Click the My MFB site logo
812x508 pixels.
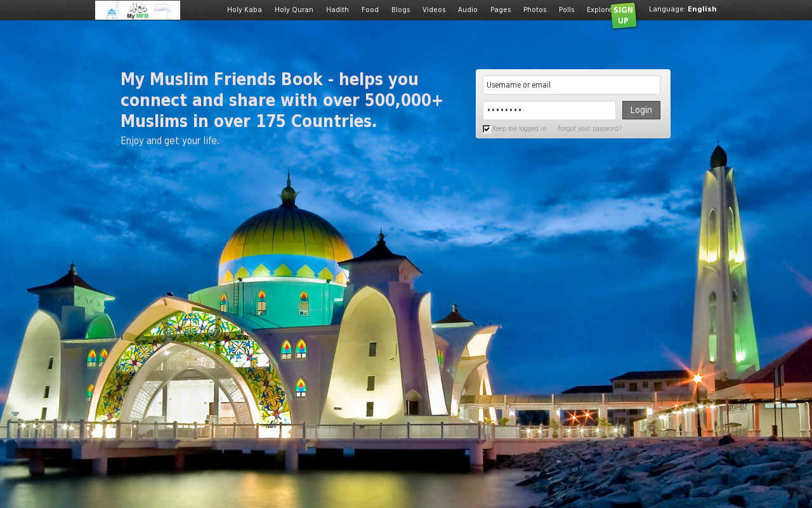[138, 10]
